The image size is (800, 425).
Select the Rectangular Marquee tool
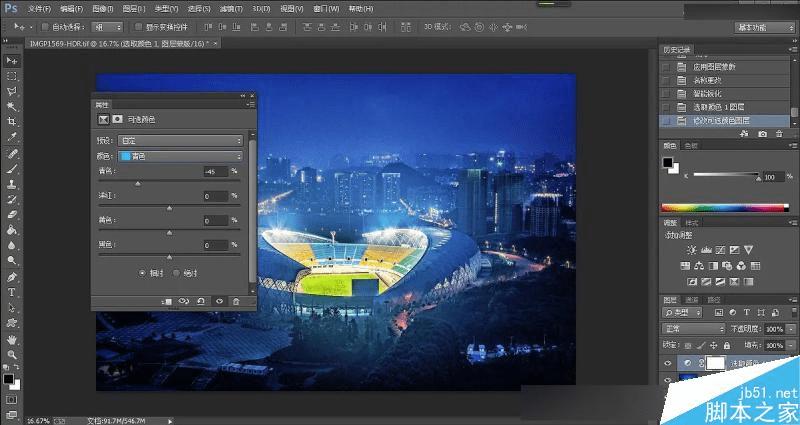11,76
